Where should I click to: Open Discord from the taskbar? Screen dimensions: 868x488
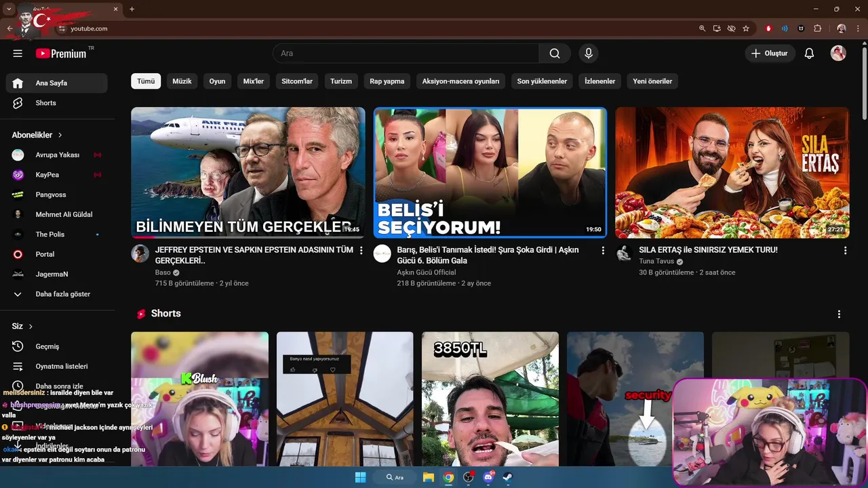488,477
